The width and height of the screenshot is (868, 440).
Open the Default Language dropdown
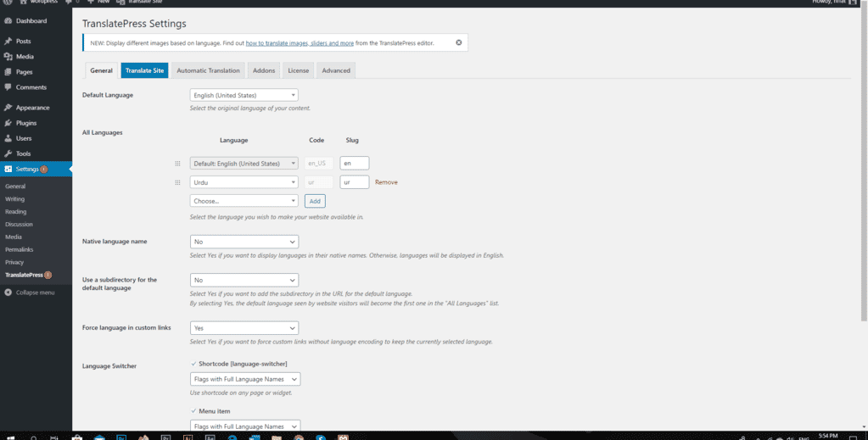(244, 95)
